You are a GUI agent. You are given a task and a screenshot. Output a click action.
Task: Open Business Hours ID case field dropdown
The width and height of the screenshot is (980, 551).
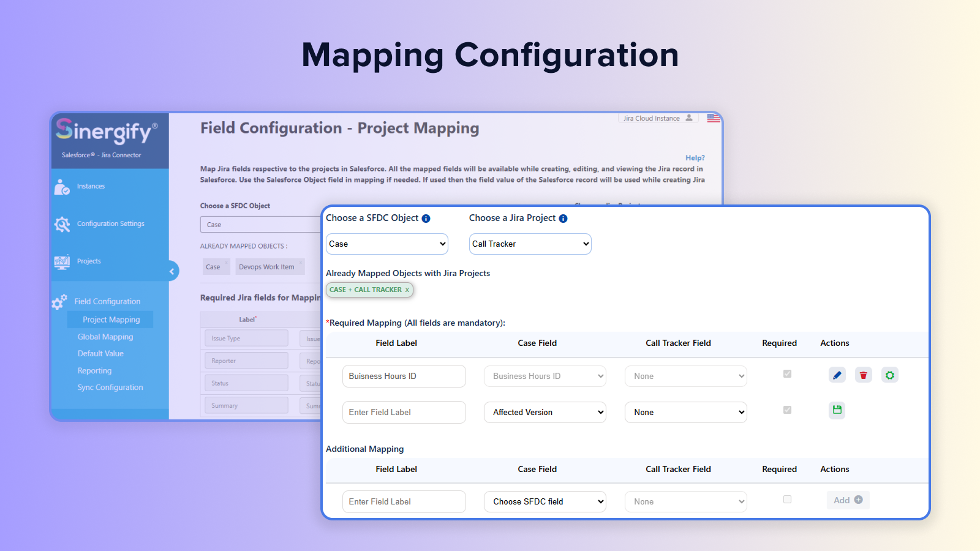coord(545,376)
